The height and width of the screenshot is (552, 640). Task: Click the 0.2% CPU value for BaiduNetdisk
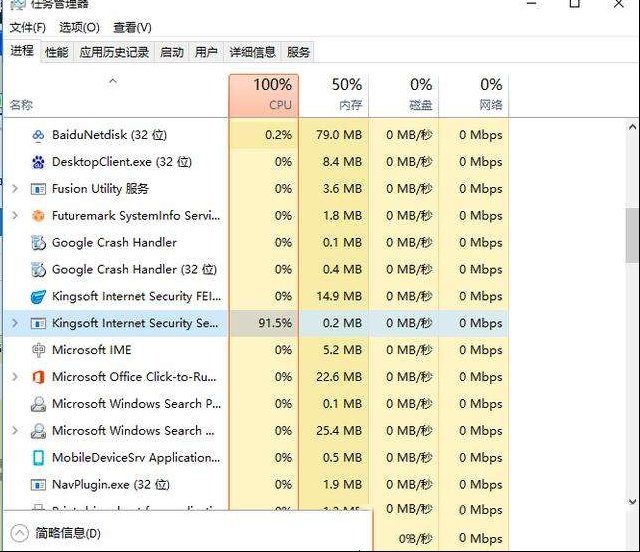(x=279, y=135)
